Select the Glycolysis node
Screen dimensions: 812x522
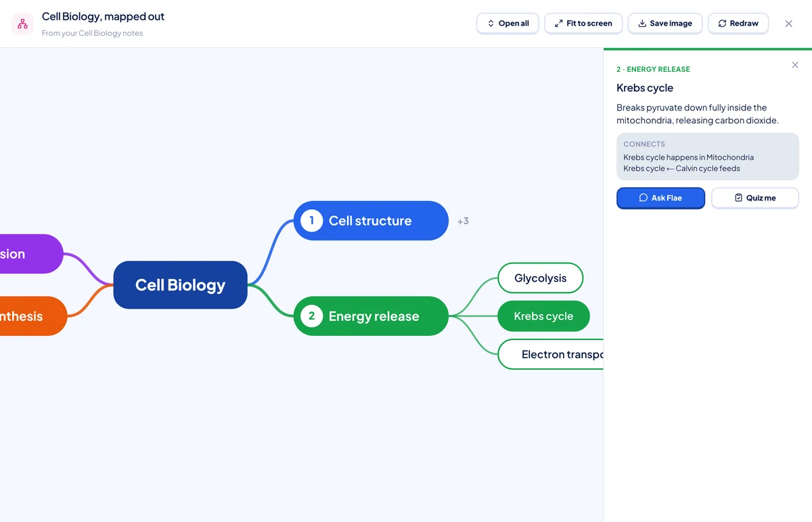pyautogui.click(x=541, y=278)
